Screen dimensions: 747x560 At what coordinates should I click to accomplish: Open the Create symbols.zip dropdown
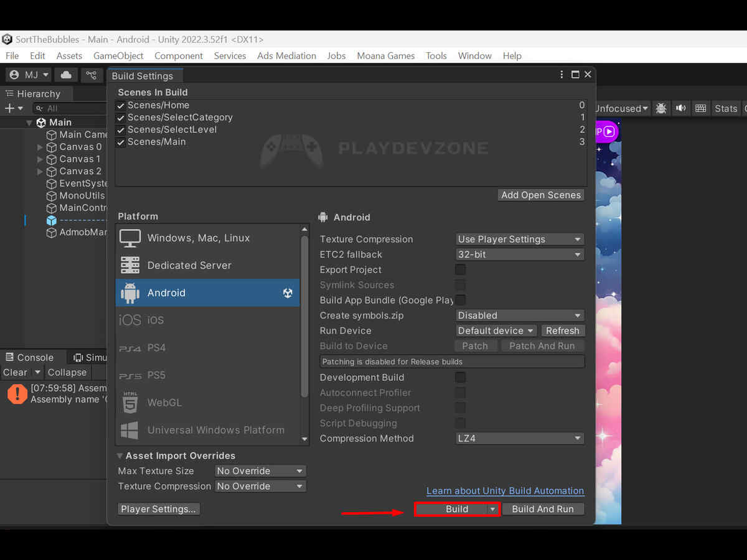pos(520,315)
